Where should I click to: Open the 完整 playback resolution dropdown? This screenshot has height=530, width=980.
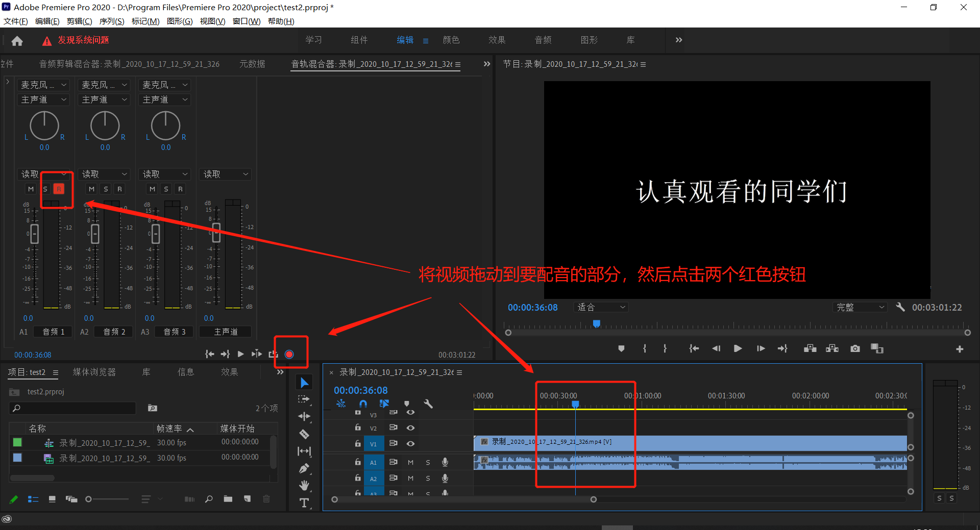[x=860, y=307]
